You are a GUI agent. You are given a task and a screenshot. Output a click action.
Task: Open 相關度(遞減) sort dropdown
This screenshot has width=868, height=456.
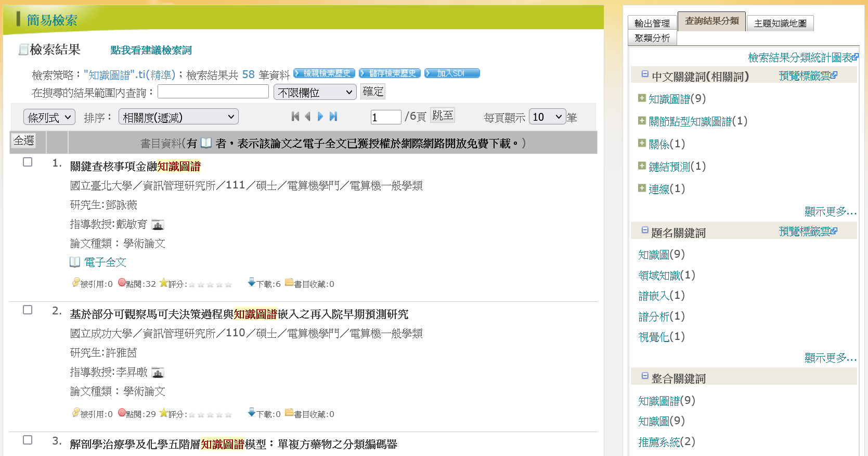tap(178, 117)
